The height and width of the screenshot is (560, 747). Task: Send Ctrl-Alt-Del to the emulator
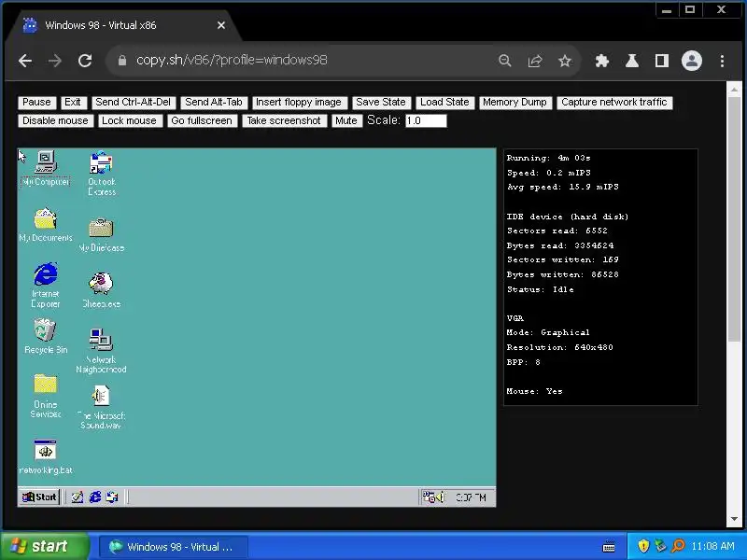(x=134, y=103)
